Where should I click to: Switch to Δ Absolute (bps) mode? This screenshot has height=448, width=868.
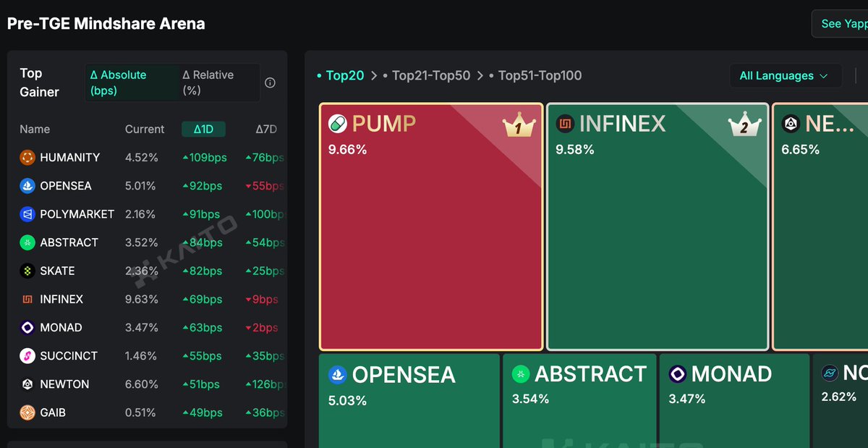132,83
